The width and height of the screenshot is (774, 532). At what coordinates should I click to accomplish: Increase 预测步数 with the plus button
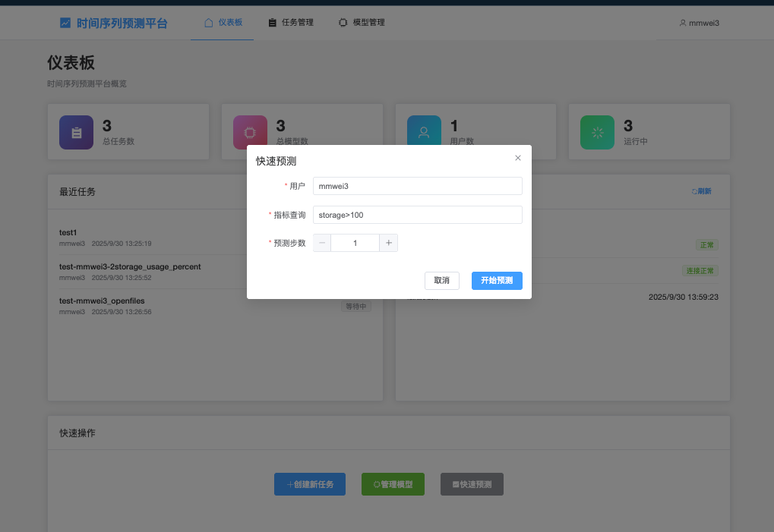pyautogui.click(x=388, y=243)
